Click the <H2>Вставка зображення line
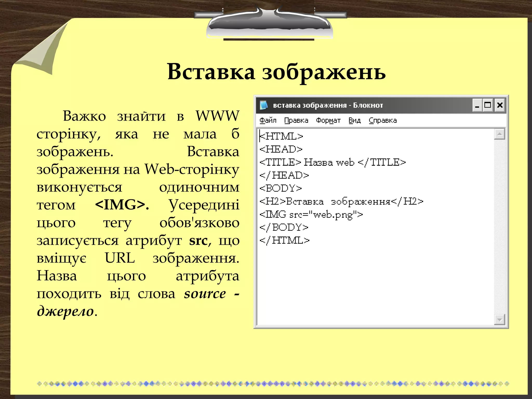 [x=341, y=201]
